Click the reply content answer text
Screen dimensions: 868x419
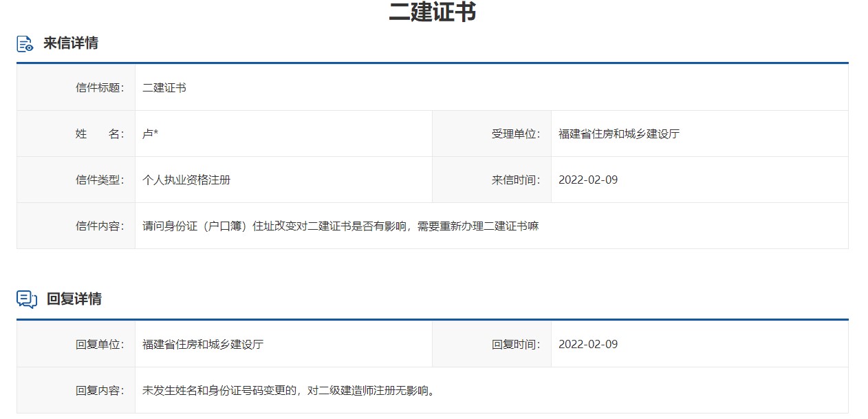[290, 391]
